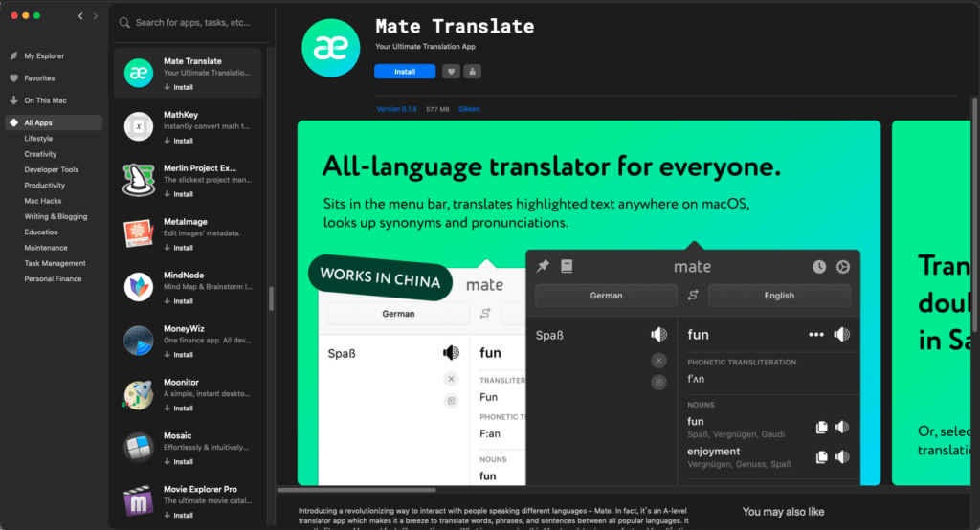Click the MoneyWiz app icon
Screen dimensions: 980x530
click(x=139, y=341)
